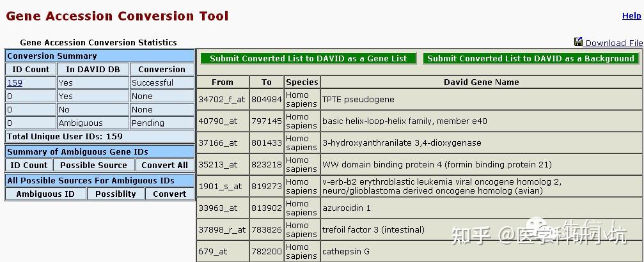Open the Download File link
644x262 pixels.
[x=614, y=43]
